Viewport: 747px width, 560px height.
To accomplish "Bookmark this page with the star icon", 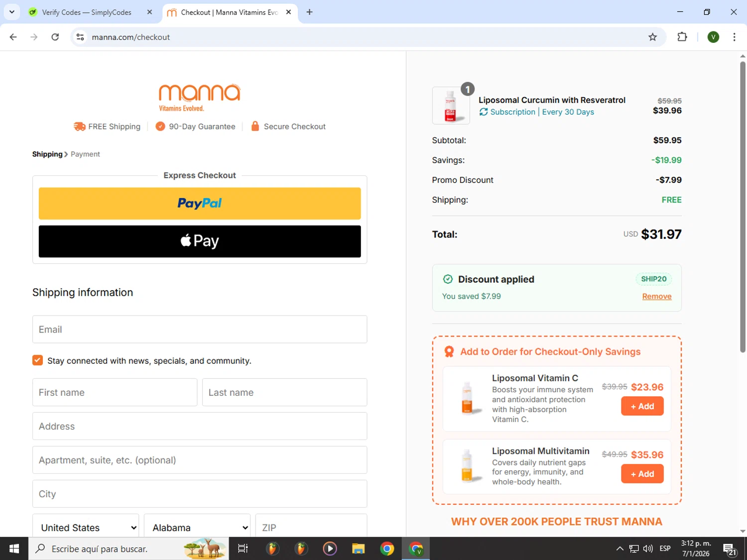I will 652,37.
